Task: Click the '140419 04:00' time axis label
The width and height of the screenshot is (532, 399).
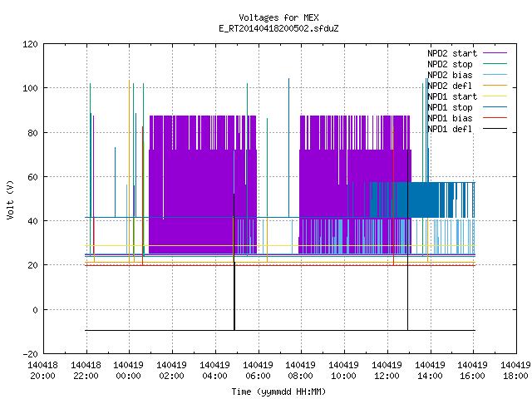Action: (214, 371)
